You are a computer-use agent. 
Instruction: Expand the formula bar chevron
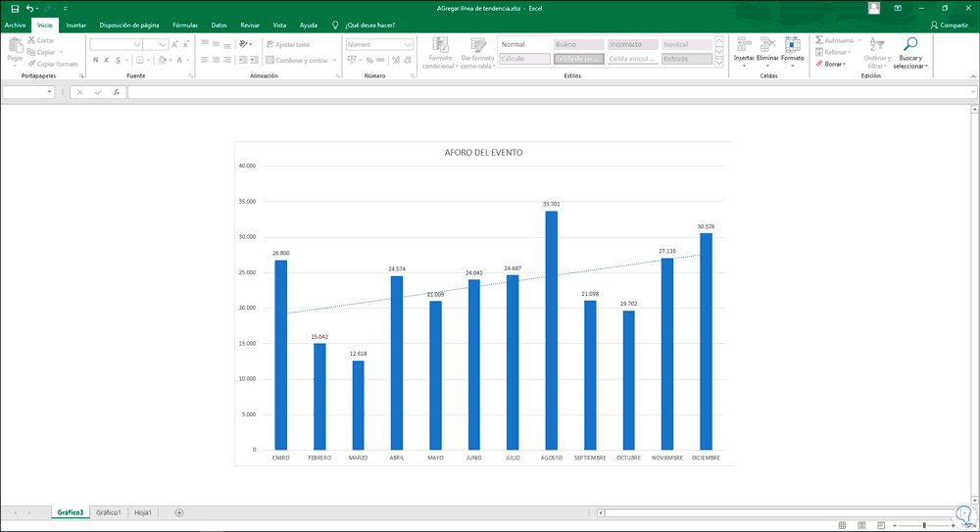pos(972,92)
